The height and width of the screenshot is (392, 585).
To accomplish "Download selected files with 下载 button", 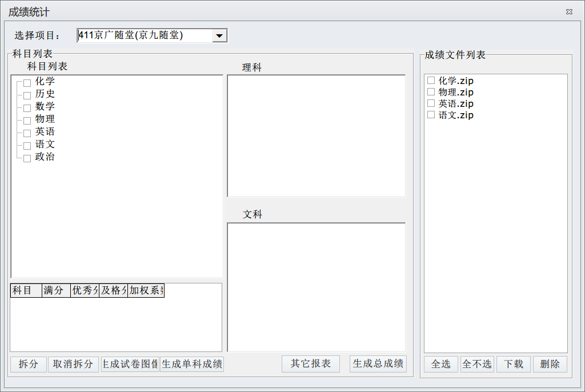I will [514, 364].
